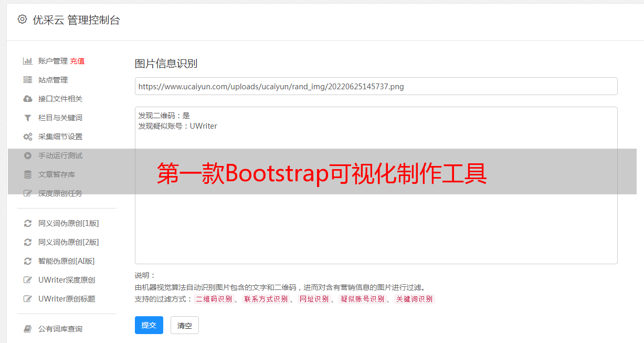This screenshot has width=644, height=343.
Task: Click the 说明： label
Action: (x=145, y=275)
